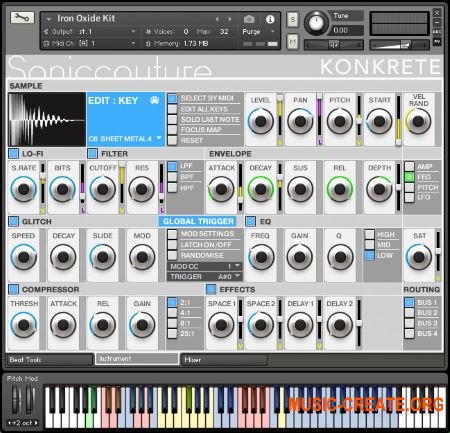Toggle the FILTER section on/off

coord(92,154)
